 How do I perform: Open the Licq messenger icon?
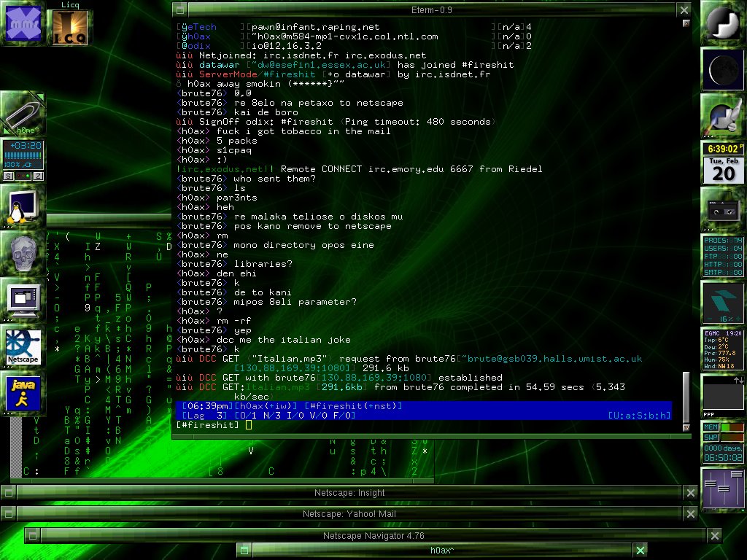point(69,27)
